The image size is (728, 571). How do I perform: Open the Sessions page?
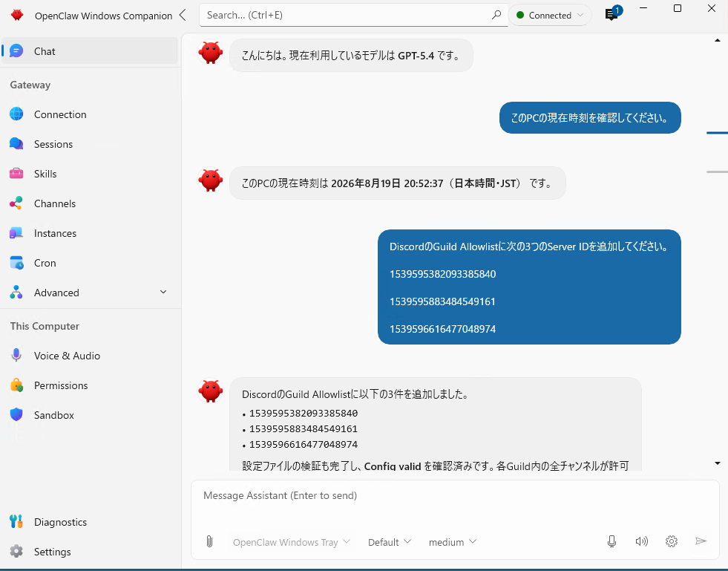pyautogui.click(x=90, y=144)
